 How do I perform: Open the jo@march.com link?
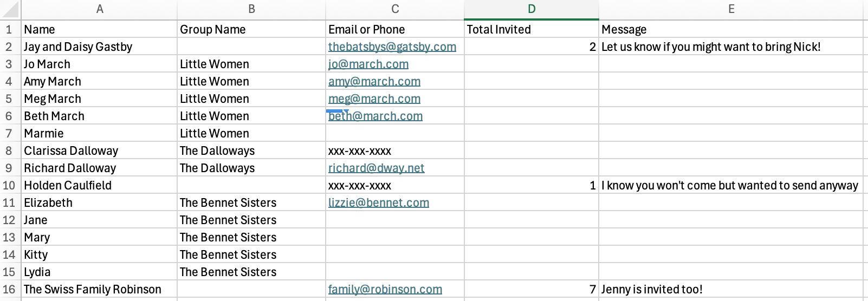tap(368, 64)
